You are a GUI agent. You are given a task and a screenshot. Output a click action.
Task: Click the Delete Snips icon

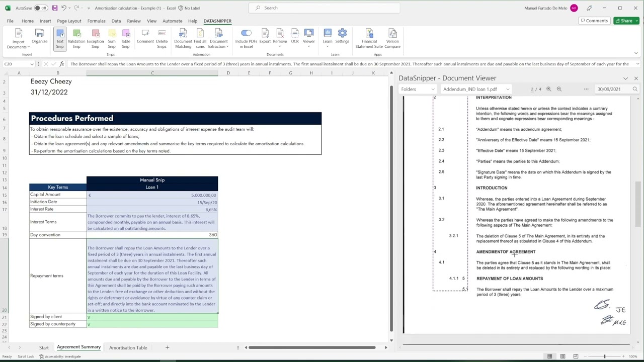point(162,39)
